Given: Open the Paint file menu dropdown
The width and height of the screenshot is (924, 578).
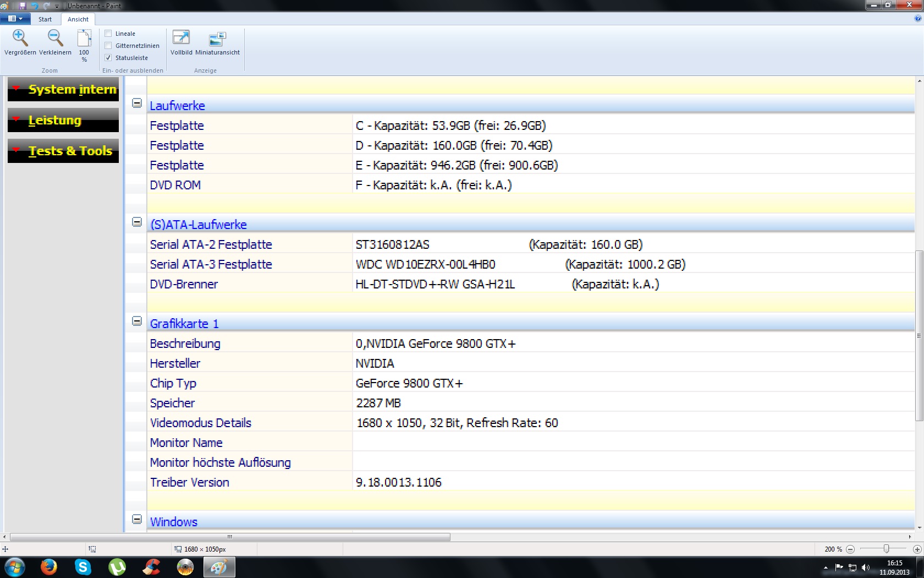Looking at the screenshot, I should pos(15,19).
